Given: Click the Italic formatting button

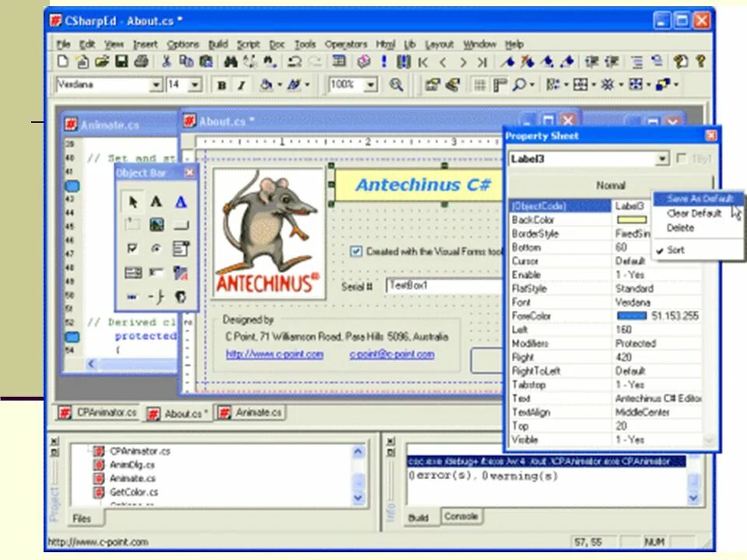Looking at the screenshot, I should [241, 86].
